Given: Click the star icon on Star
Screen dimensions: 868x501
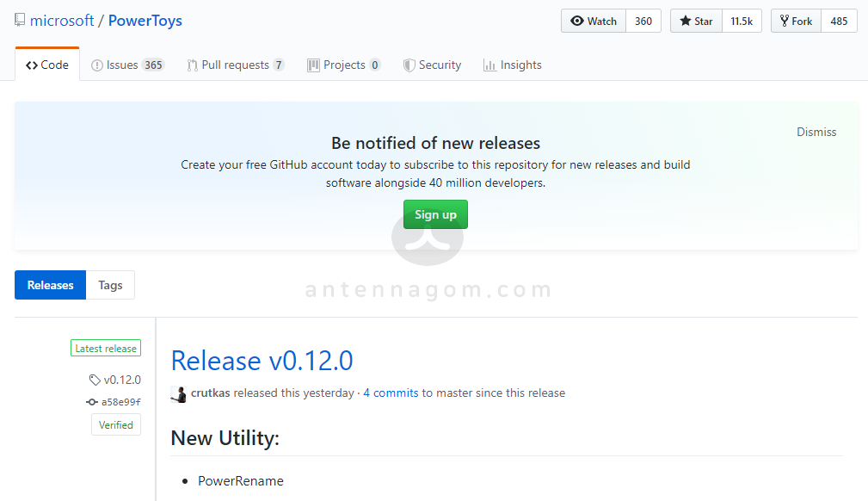Looking at the screenshot, I should pyautogui.click(x=686, y=21).
